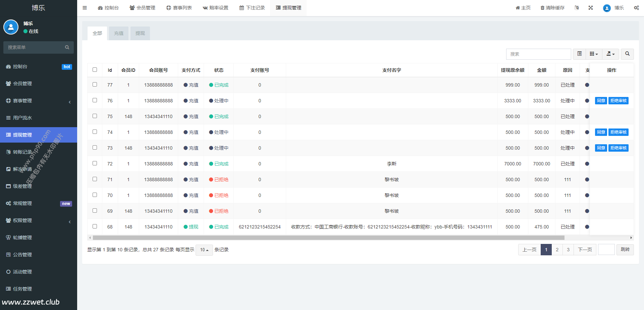
Task: Open 任务管理 in the sidebar
Action: click(x=39, y=289)
